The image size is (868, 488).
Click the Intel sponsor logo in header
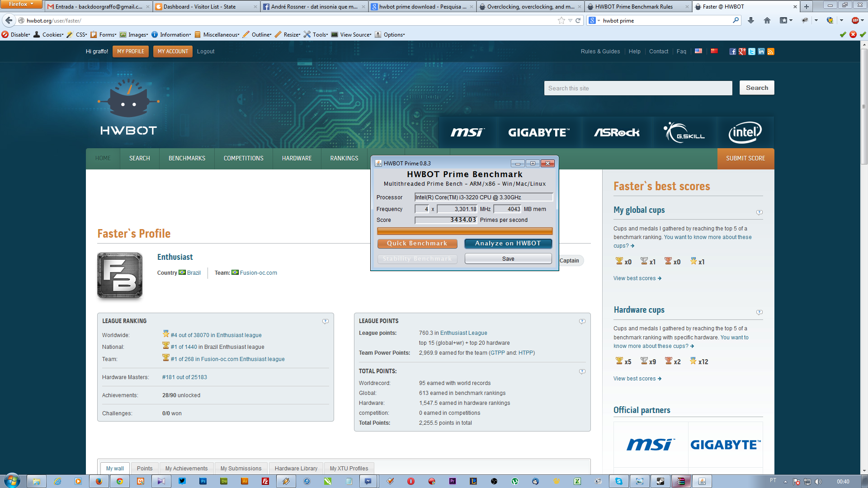[745, 132]
